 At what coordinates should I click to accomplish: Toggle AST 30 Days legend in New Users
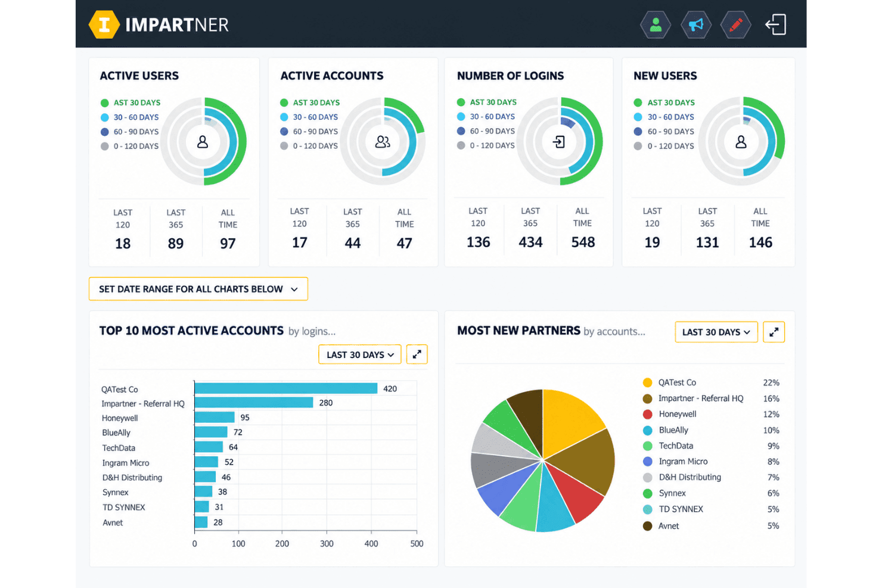coord(664,102)
